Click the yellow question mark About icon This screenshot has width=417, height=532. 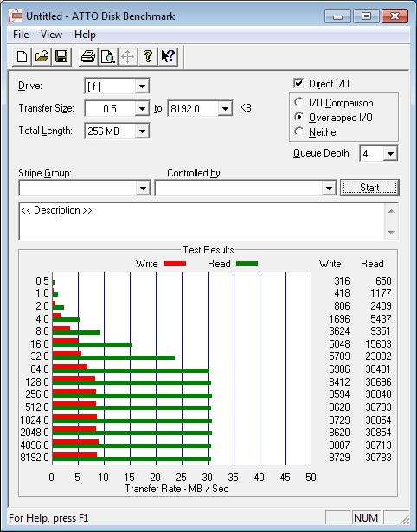click(x=148, y=56)
